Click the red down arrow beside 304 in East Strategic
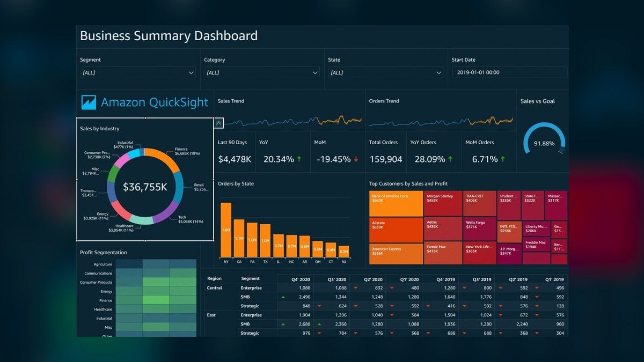 coord(536,333)
